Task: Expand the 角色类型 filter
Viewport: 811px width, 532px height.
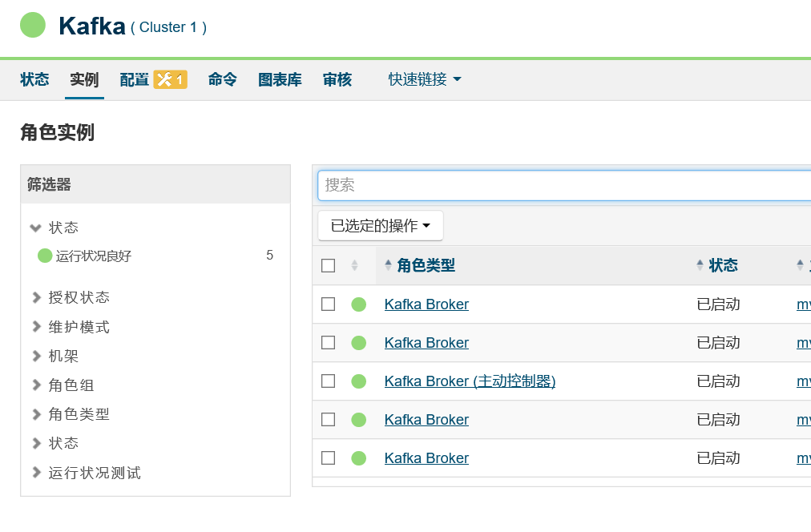Action: tap(36, 414)
